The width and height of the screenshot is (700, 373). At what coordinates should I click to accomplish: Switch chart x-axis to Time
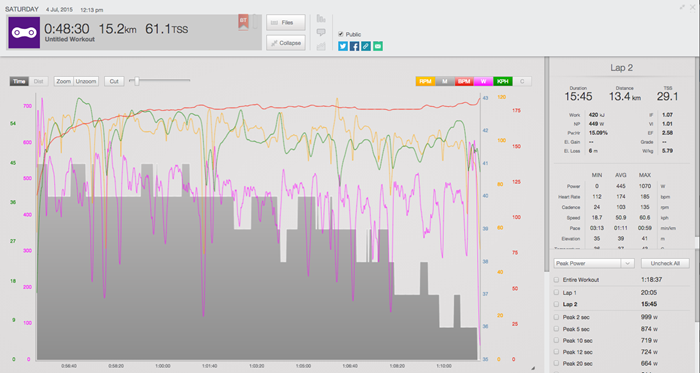(19, 81)
